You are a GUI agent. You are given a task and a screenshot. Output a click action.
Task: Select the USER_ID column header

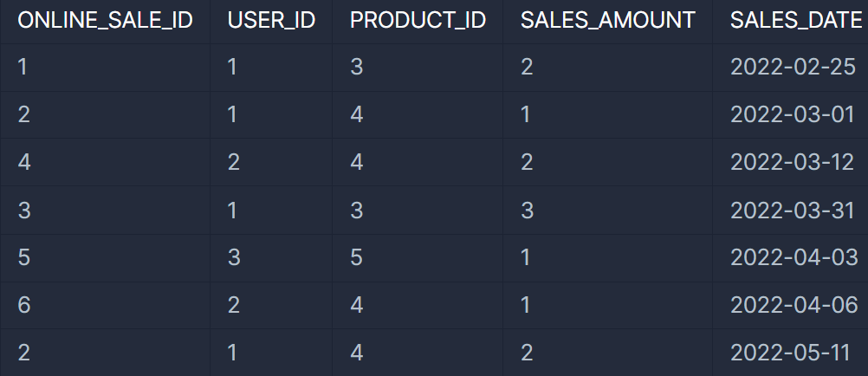pyautogui.click(x=271, y=21)
